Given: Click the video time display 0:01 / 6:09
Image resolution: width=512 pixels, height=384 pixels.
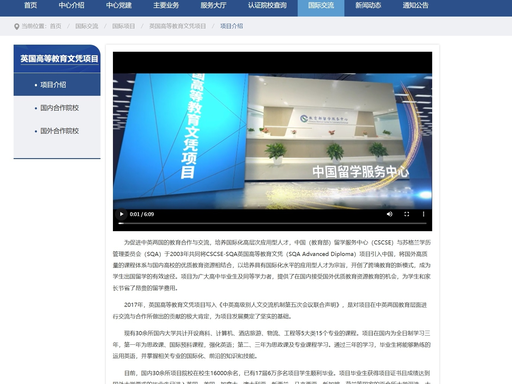Looking at the screenshot, I should pyautogui.click(x=142, y=214).
